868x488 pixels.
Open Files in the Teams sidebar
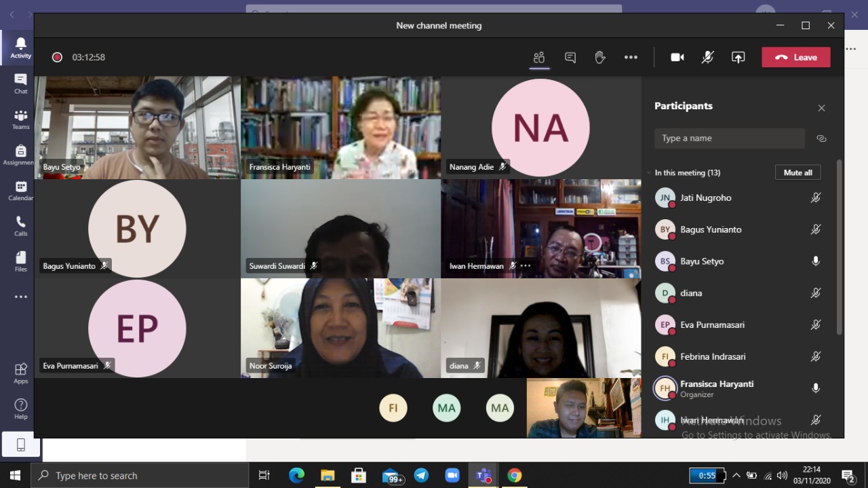coord(20,261)
